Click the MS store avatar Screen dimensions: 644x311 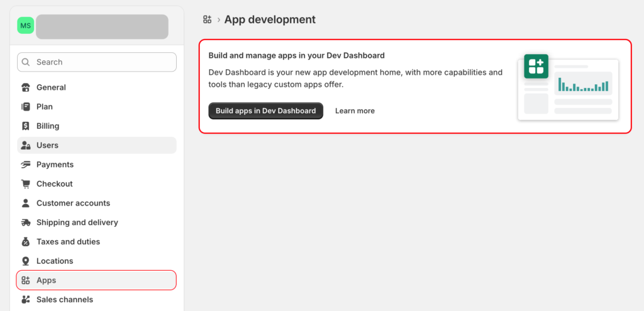(x=25, y=25)
